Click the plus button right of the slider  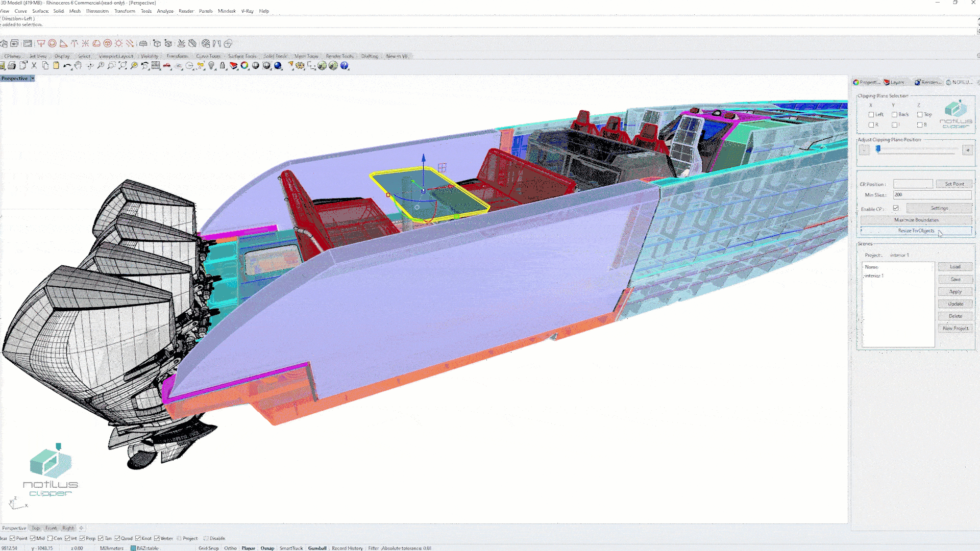[x=967, y=149]
